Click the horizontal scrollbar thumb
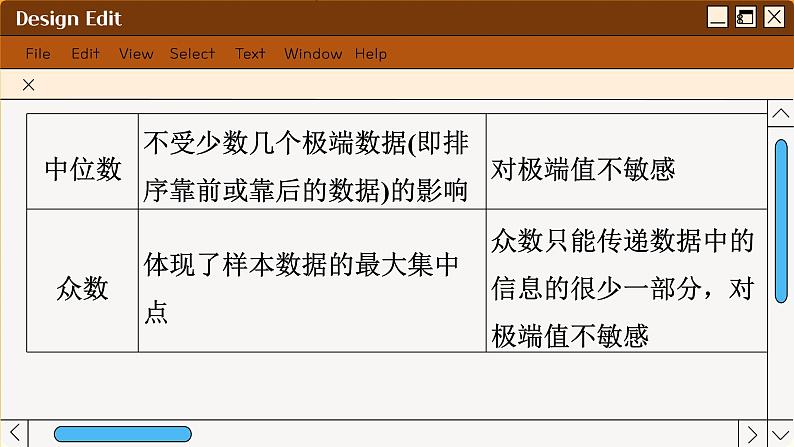Screen dimensions: 794x447 (x=123, y=434)
